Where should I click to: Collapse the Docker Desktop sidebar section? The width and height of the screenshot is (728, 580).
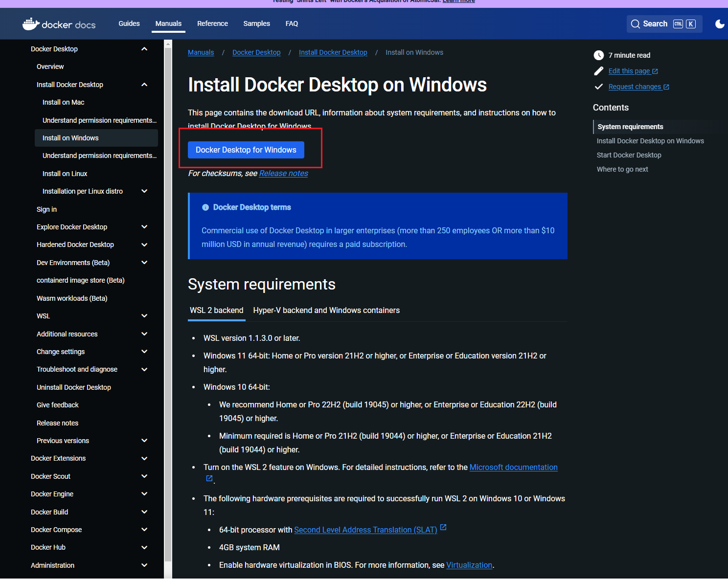click(x=144, y=49)
